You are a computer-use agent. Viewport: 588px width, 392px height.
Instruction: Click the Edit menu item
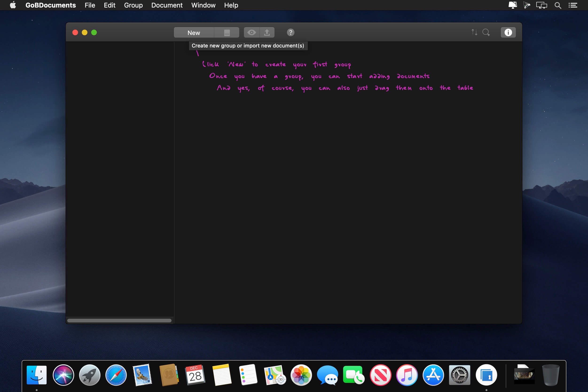pyautogui.click(x=109, y=5)
